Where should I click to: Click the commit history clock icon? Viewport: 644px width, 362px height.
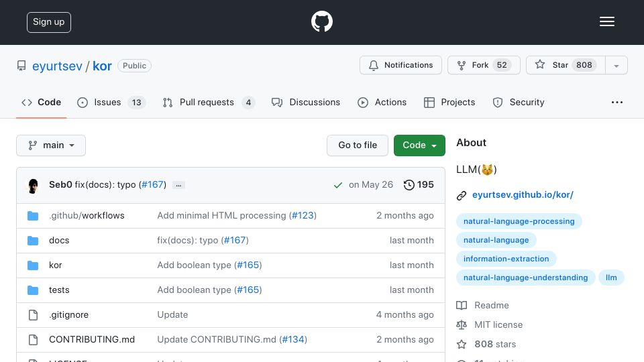[x=409, y=185]
